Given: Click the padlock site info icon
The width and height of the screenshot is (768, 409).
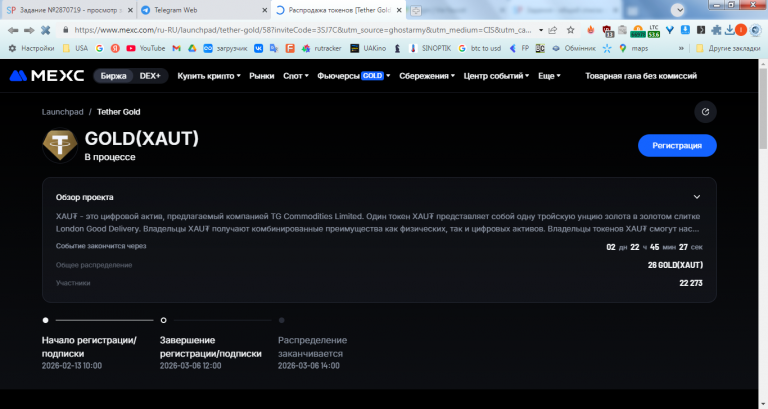Looking at the screenshot, I should pyautogui.click(x=65, y=30).
